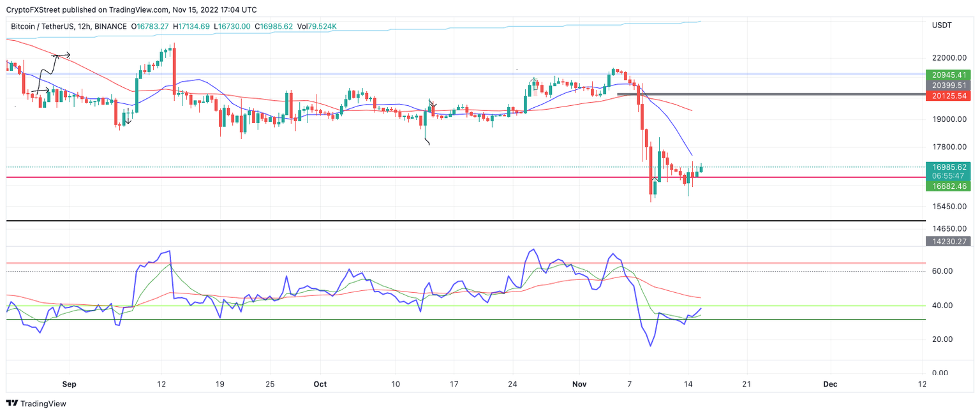The width and height of the screenshot is (980, 414).
Task: Click the gray price label 14230.27
Action: [x=951, y=242]
